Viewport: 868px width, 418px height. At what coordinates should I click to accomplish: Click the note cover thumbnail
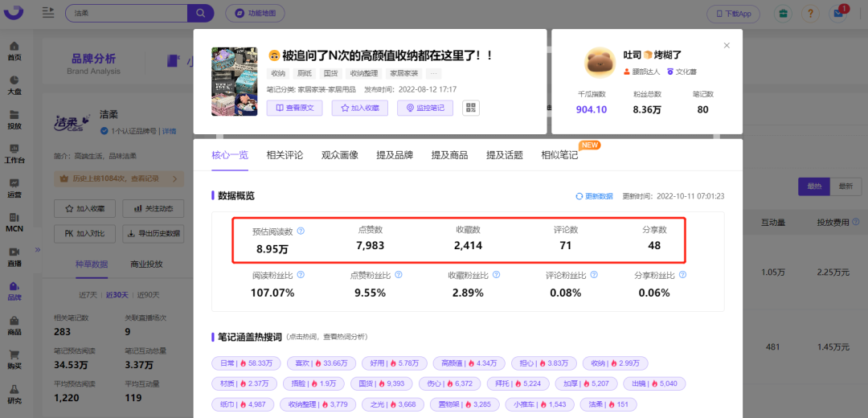click(x=235, y=81)
